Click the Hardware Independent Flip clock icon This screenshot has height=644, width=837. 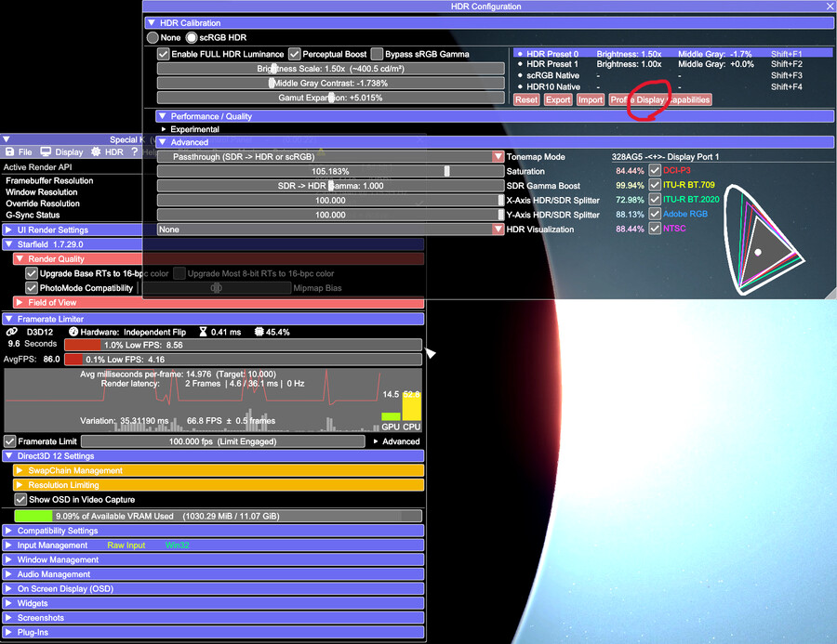(x=73, y=332)
